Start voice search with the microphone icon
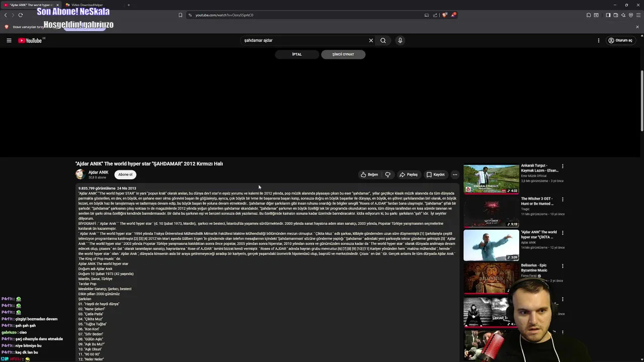644x362 pixels. click(400, 40)
